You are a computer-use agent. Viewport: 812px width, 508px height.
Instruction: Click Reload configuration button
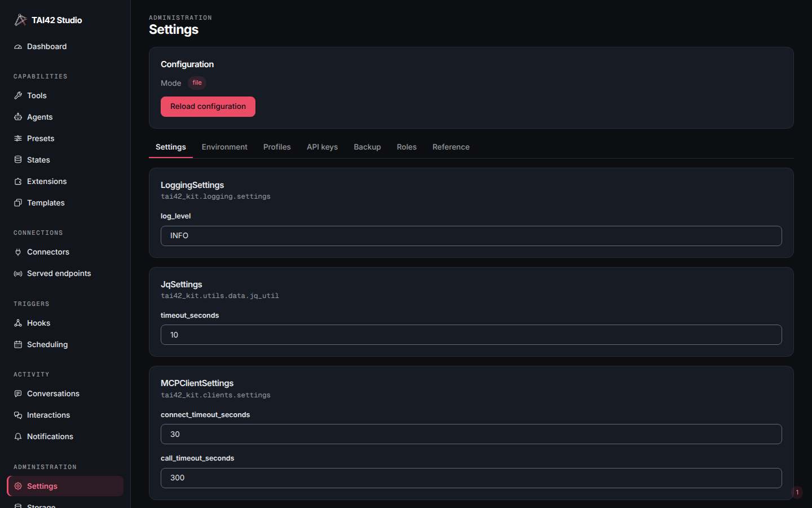tap(208, 107)
